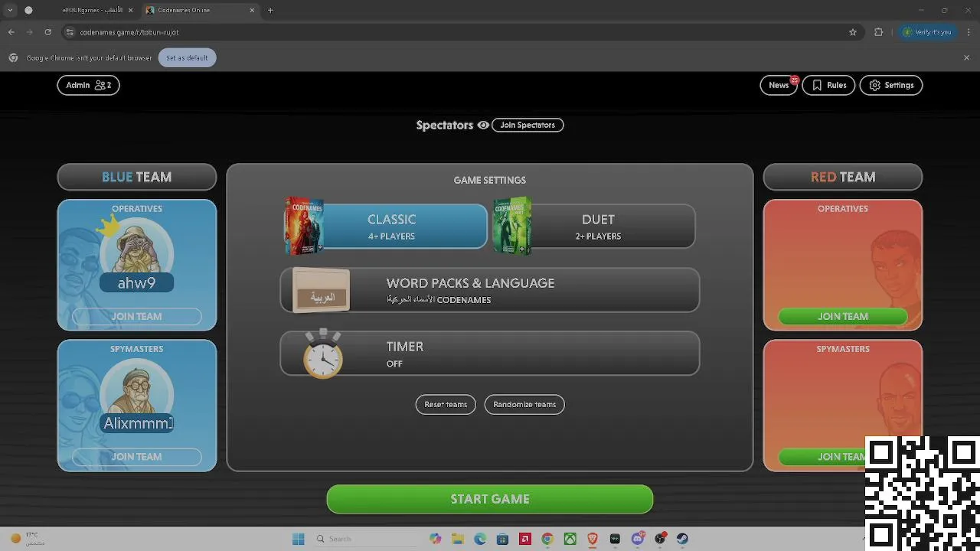Open Word Packs & Language settings
Image resolution: width=980 pixels, height=551 pixels.
tap(490, 290)
